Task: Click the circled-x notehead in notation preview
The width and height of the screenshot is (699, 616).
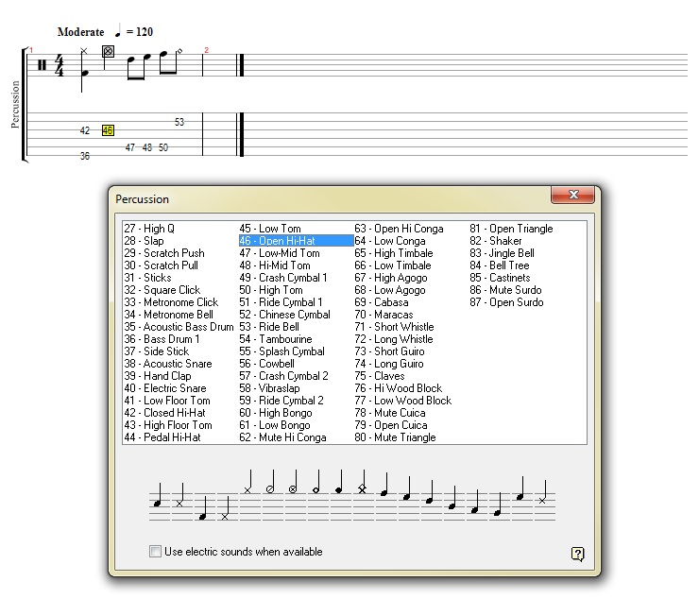Action: (x=293, y=489)
